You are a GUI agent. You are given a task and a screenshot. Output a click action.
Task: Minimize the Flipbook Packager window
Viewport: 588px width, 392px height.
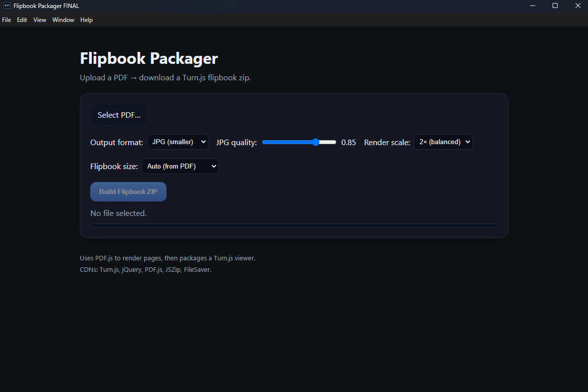tap(532, 6)
